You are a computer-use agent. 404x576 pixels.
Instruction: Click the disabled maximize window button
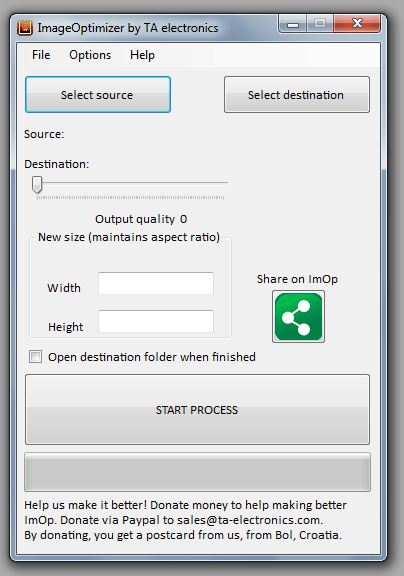[320, 24]
